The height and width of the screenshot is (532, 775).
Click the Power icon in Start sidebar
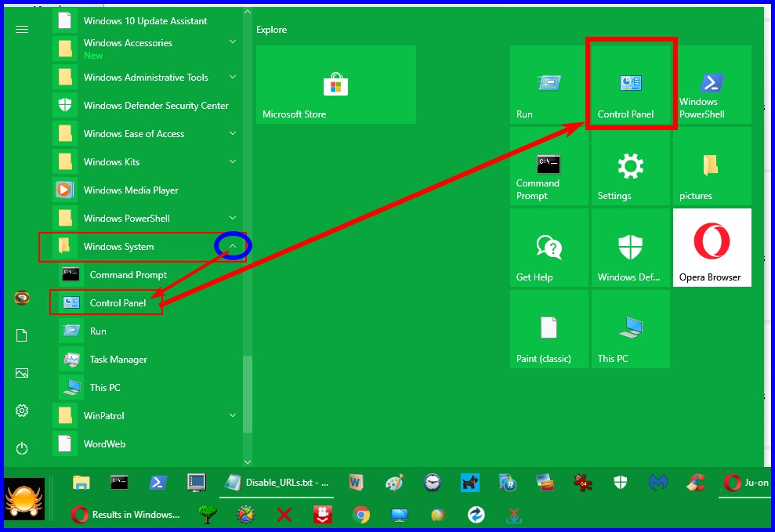(22, 448)
